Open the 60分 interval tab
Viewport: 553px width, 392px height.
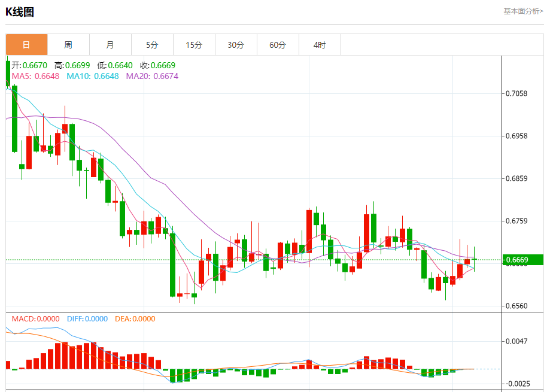278,45
